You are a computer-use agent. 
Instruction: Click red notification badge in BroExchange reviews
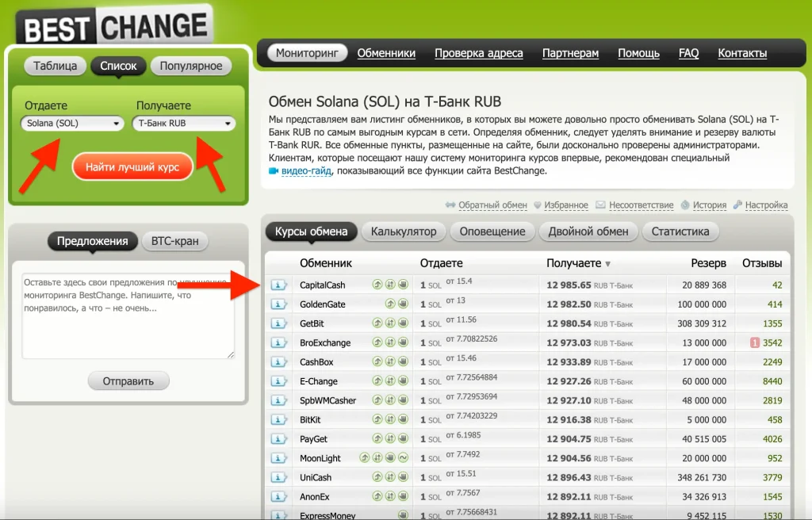click(x=755, y=342)
